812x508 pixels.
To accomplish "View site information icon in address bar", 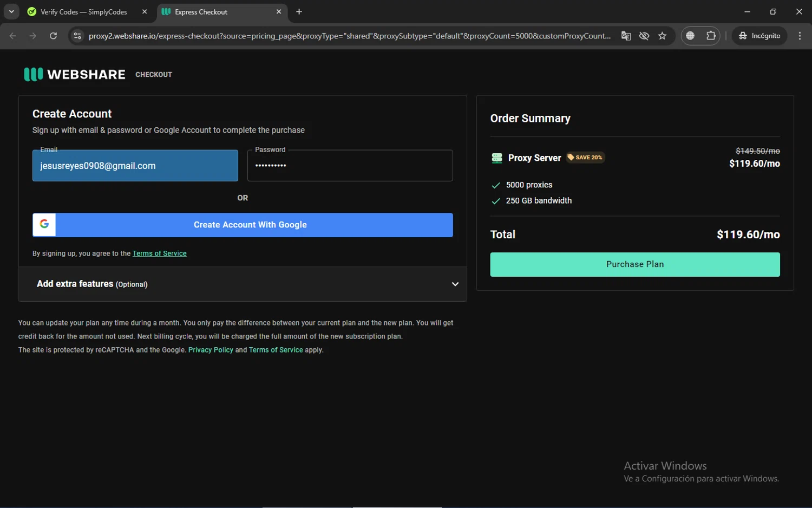I will point(77,36).
